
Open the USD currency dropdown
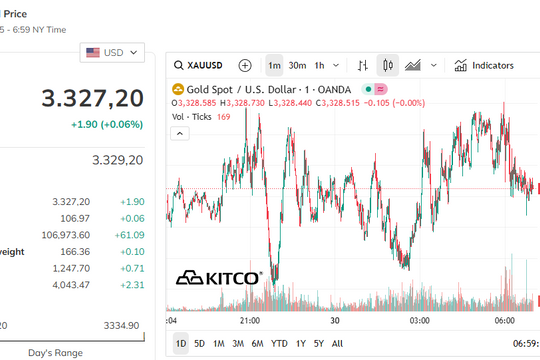click(112, 52)
